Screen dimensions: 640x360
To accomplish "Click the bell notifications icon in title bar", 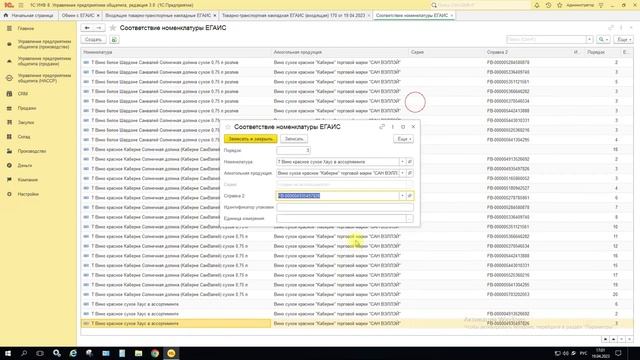I will tap(537, 5).
